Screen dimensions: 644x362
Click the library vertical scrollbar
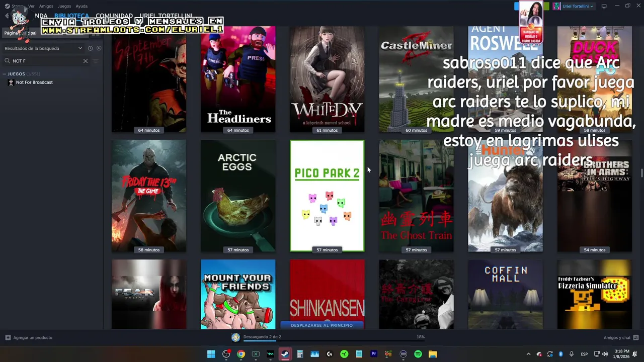641,173
